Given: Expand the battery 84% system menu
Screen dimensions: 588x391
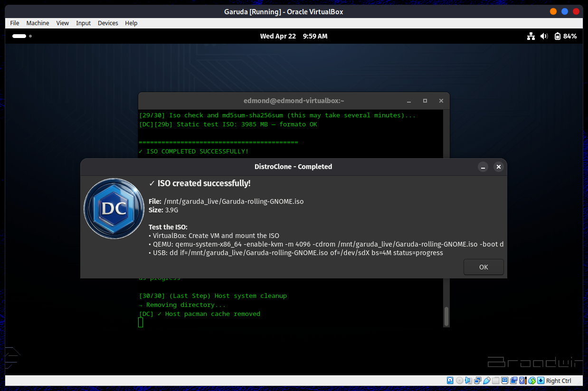Looking at the screenshot, I should [x=565, y=36].
